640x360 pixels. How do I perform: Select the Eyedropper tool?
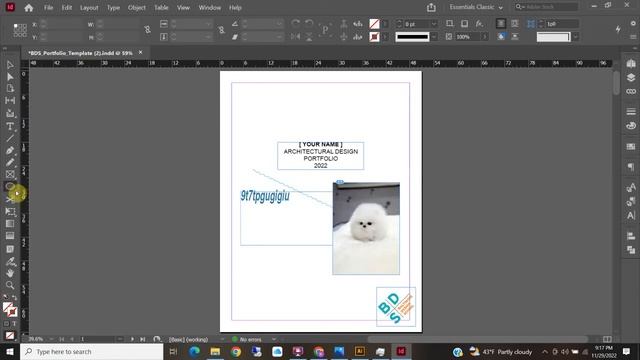10,261
